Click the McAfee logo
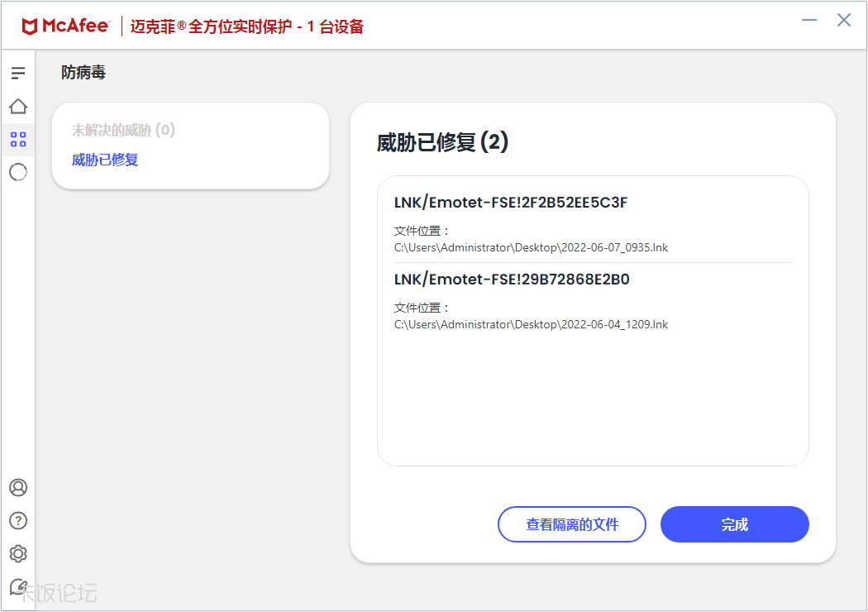Viewport: 868px width, 612px height. coord(65,26)
